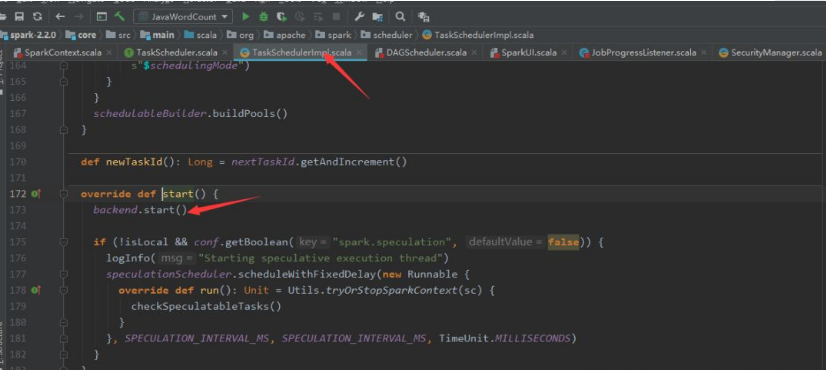Click line number 170 in the gutter

pos(18,162)
